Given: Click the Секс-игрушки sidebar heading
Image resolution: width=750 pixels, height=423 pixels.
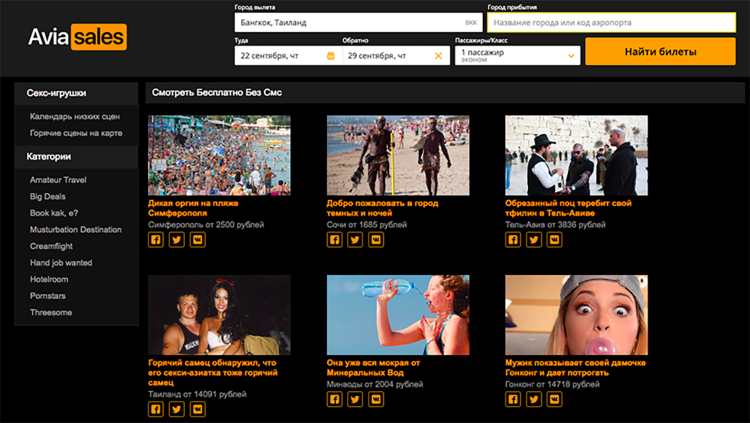Looking at the screenshot, I should coord(56,93).
